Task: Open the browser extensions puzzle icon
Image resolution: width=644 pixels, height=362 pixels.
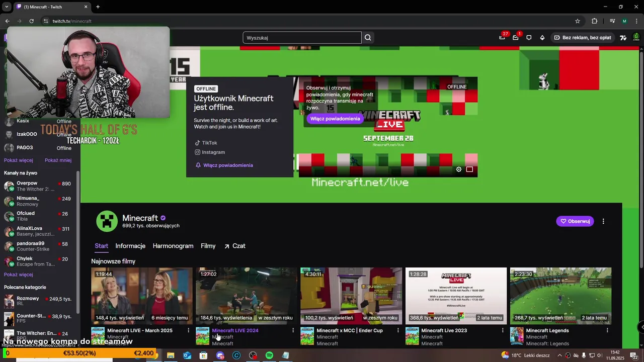Action: pyautogui.click(x=595, y=21)
